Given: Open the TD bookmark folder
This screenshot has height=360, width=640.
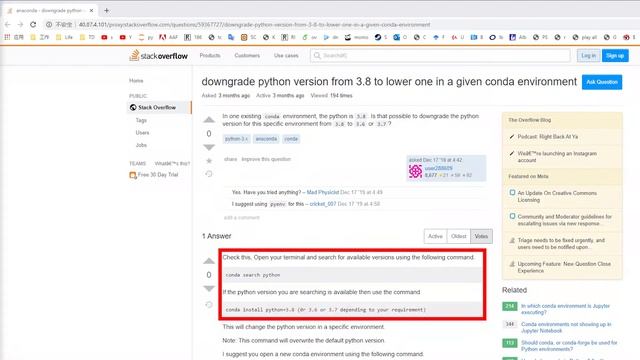Looking at the screenshot, I should [87, 37].
